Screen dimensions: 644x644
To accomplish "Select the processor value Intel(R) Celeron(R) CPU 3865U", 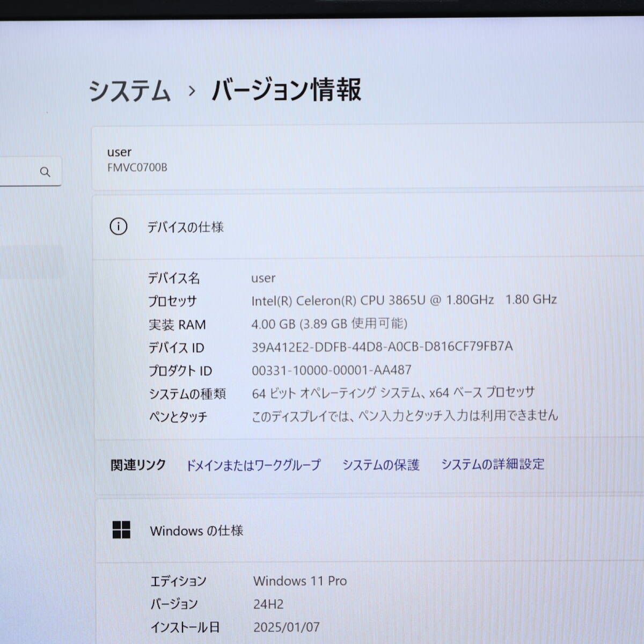I will [x=404, y=300].
